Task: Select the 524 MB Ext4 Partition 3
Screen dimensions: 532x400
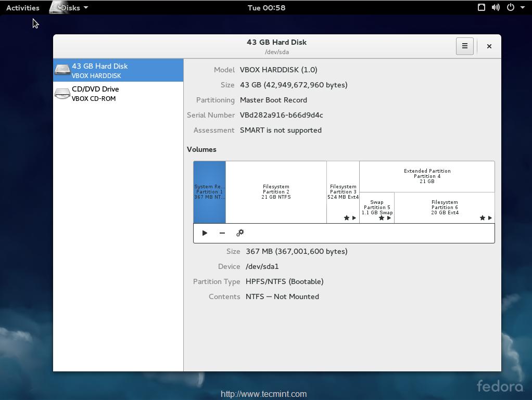Action: tap(343, 191)
